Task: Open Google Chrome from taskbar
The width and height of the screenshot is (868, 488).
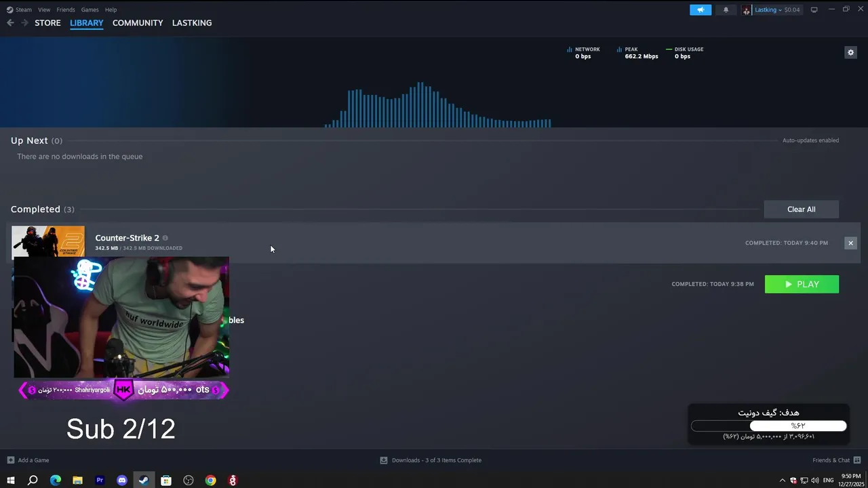Action: (x=211, y=481)
